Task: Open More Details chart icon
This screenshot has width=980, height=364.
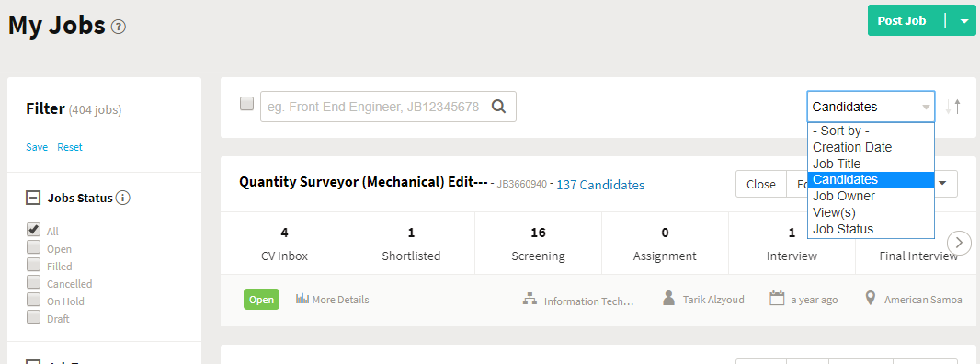Action: coord(302,299)
